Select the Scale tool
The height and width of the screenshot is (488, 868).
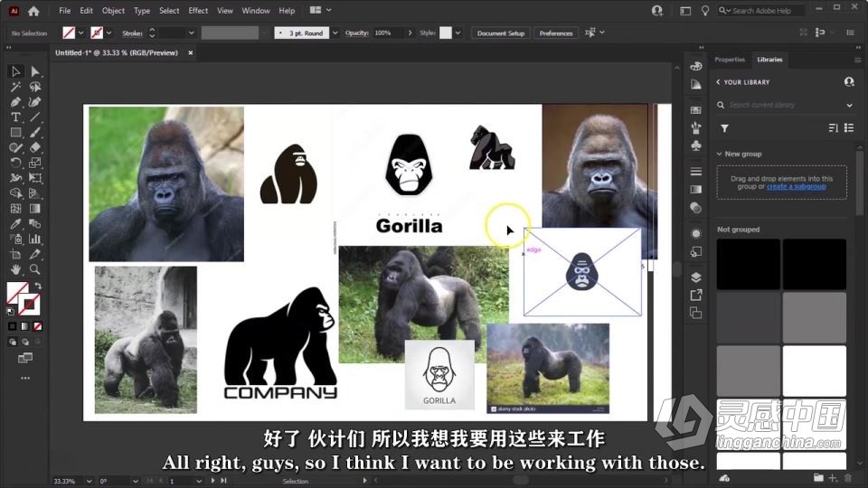35,163
